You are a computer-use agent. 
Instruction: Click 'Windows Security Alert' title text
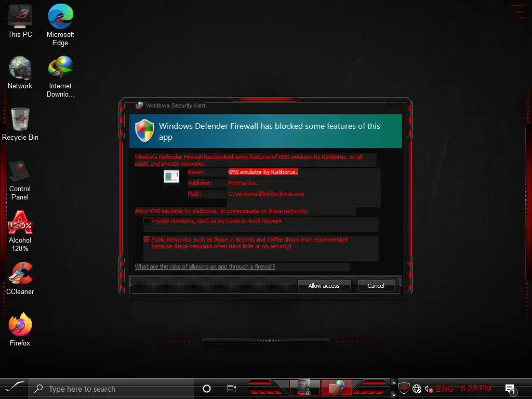click(x=176, y=105)
